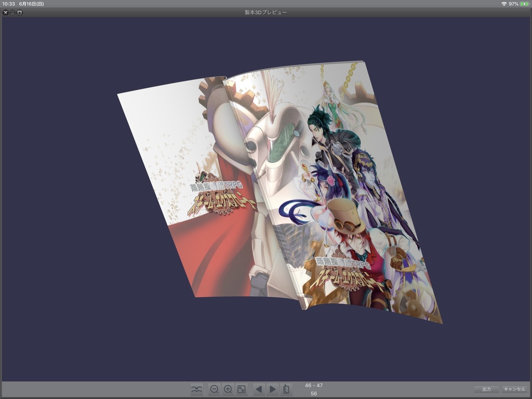Minimize the 3D preview window

click(12, 12)
